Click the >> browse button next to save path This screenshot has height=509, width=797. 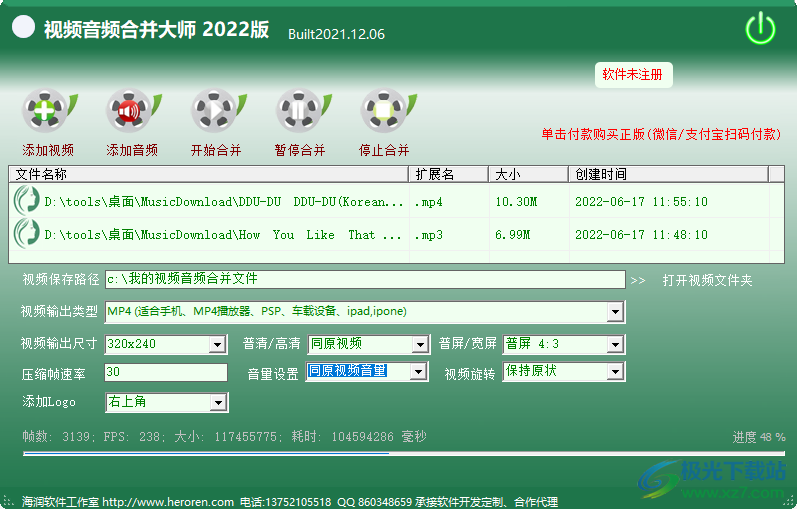coord(638,281)
